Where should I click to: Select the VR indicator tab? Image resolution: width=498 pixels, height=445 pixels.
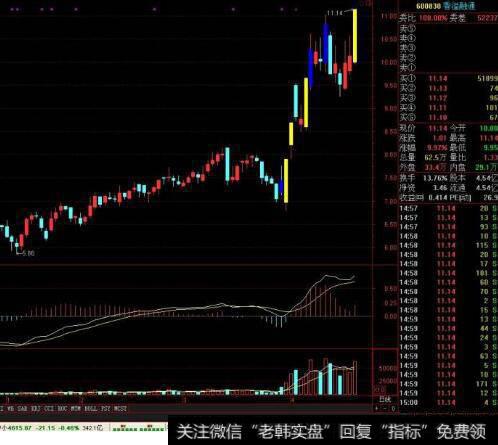coord(10,408)
